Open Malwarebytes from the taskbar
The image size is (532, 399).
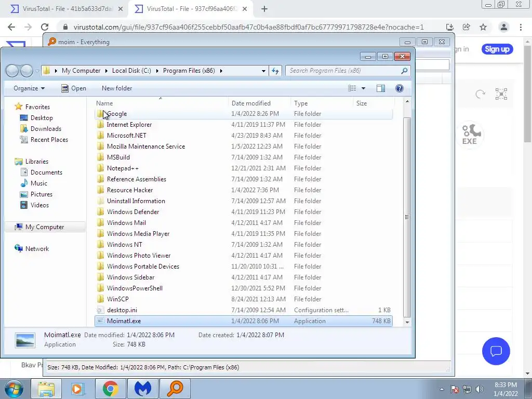click(142, 389)
